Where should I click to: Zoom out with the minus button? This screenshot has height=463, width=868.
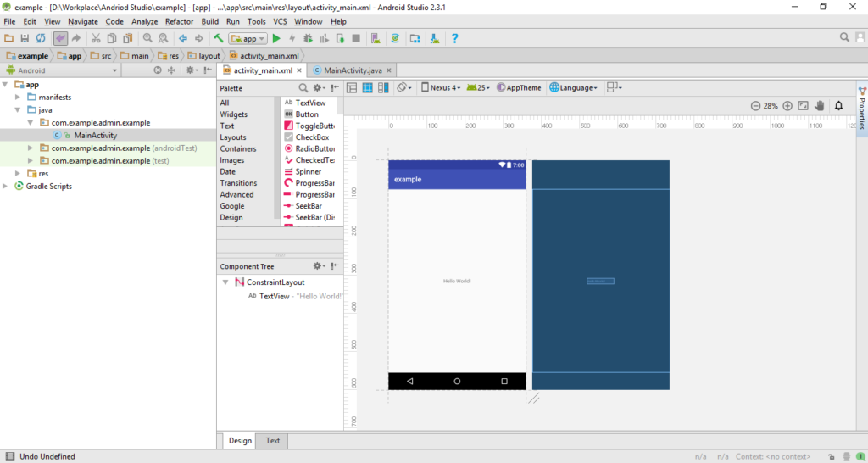click(755, 106)
